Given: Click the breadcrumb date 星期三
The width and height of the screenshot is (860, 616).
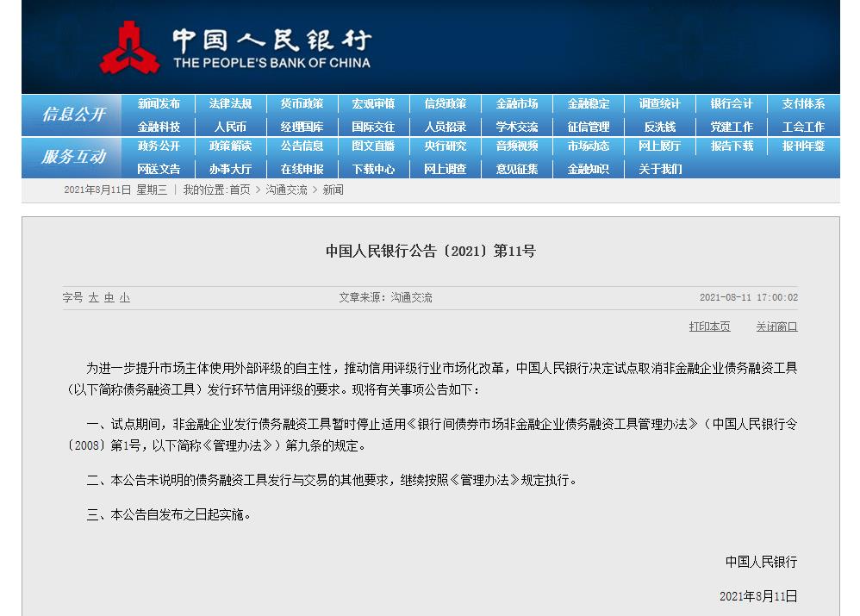Looking at the screenshot, I should point(152,190).
